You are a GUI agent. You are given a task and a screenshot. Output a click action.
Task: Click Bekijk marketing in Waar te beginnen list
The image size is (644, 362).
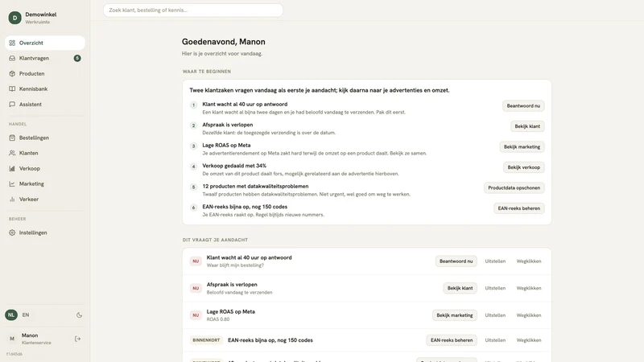point(522,147)
